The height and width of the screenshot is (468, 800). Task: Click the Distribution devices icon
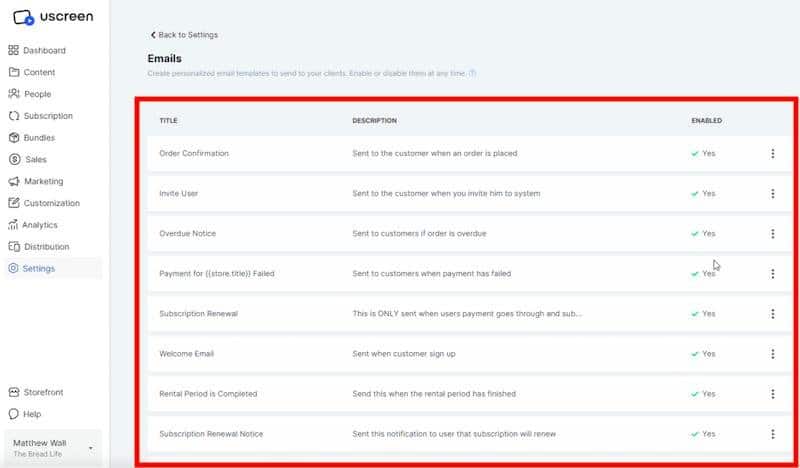click(14, 247)
